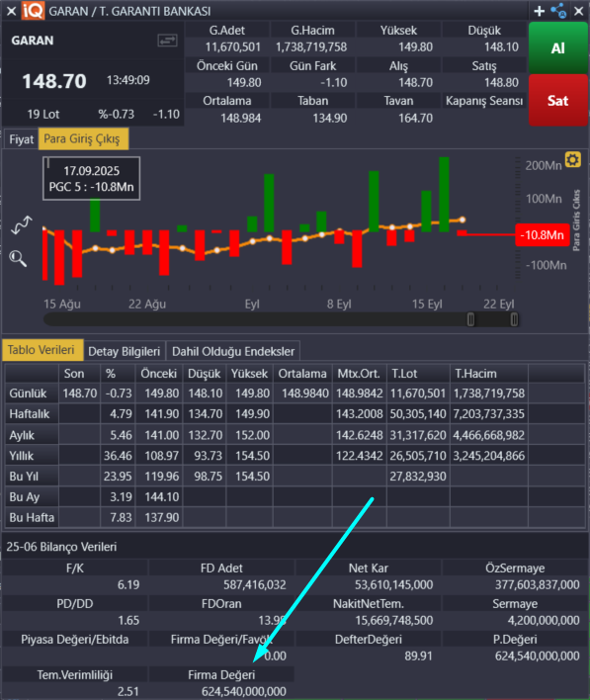Click the Yıllık percent value 36.46

pyautogui.click(x=118, y=456)
